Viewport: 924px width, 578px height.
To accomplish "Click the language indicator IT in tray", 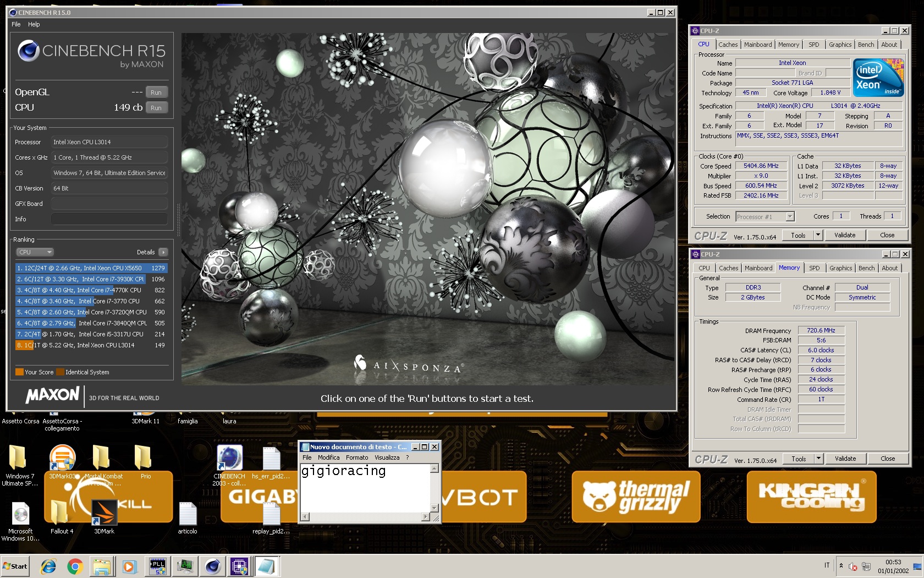I will pyautogui.click(x=827, y=565).
